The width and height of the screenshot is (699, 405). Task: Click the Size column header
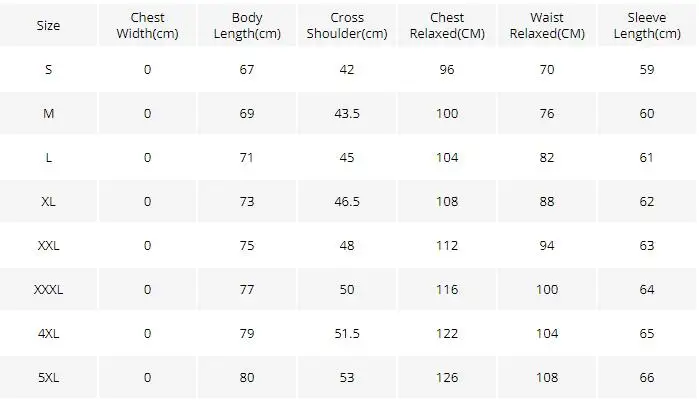pos(48,25)
